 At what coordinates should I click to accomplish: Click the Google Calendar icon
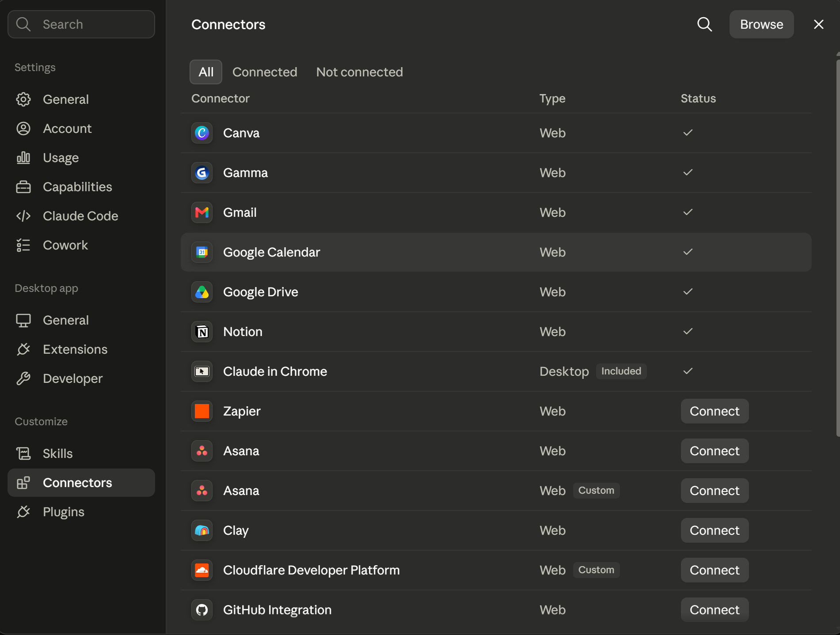click(202, 252)
